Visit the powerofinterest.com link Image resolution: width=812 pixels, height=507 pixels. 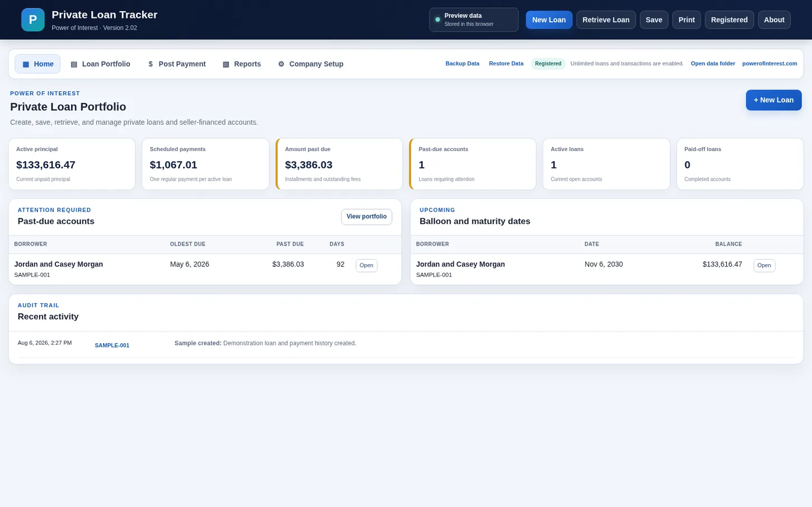(769, 64)
